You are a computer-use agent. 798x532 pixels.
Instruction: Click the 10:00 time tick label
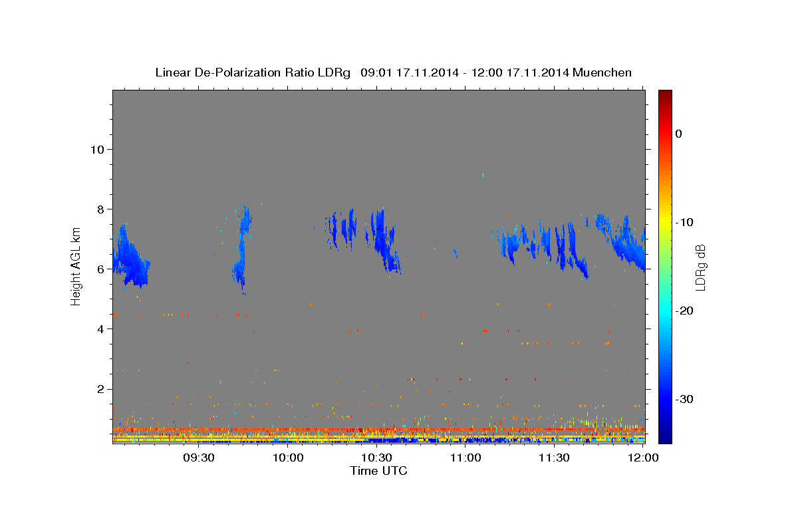[288, 458]
